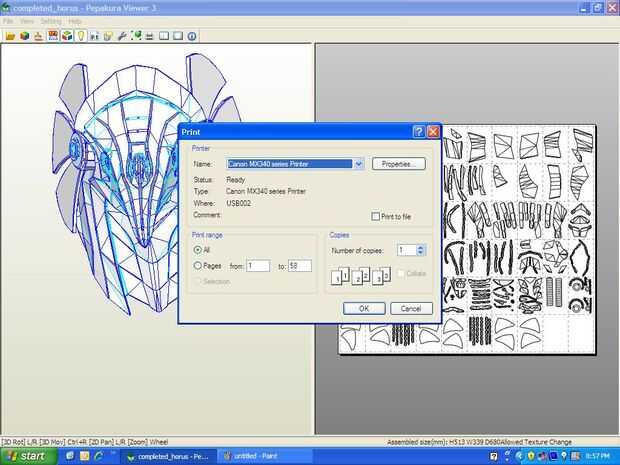Screen dimensions: 620x465
Task: Click the stamp-shaped unfold icon in toolbar
Action: (x=38, y=36)
